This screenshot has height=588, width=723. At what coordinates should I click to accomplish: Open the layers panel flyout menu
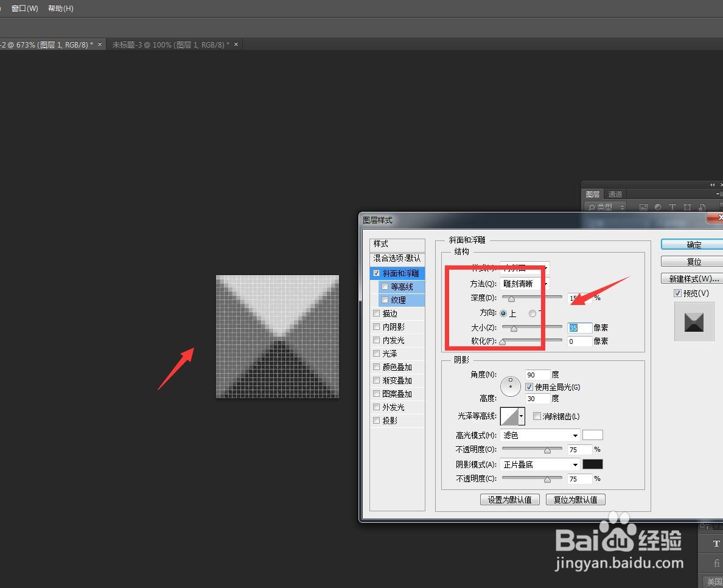(719, 194)
